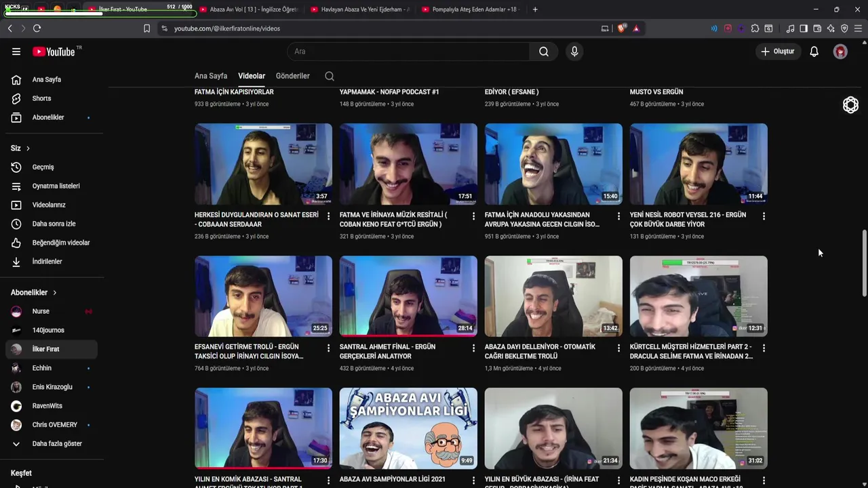Image resolution: width=868 pixels, height=488 pixels.
Task: Start voice search with microphone icon
Action: coord(574,52)
